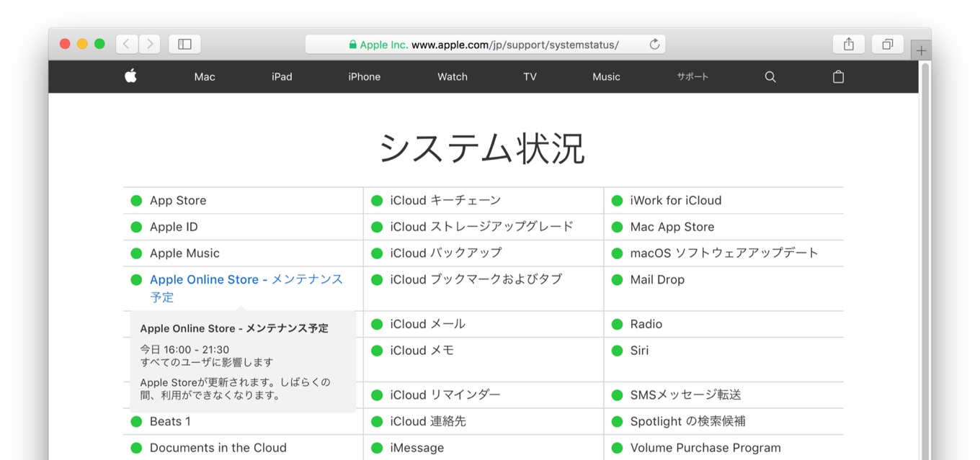Select TV in the navigation bar
980x460 pixels.
pos(530,77)
